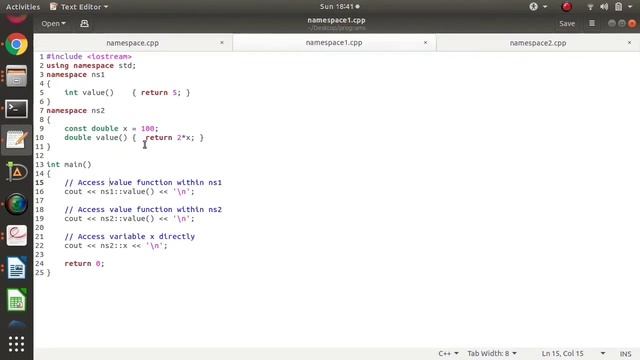Open the drawing compass app in dock
The width and height of the screenshot is (640, 360).
[16, 172]
